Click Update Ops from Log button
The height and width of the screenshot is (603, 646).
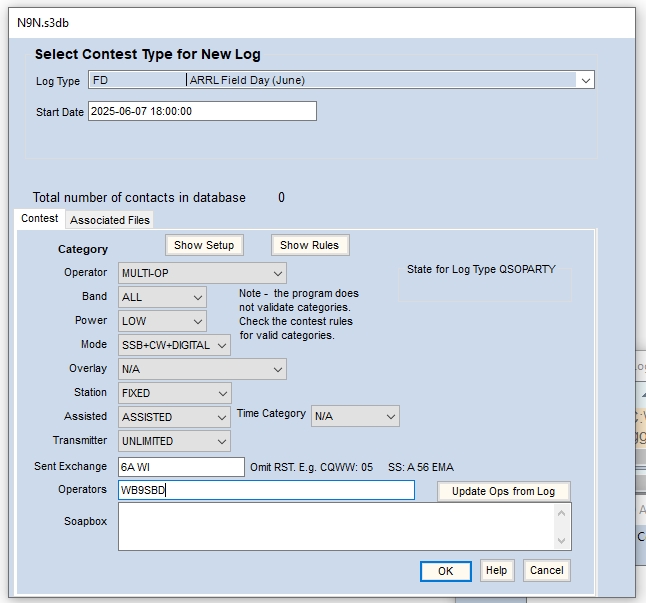coord(503,491)
